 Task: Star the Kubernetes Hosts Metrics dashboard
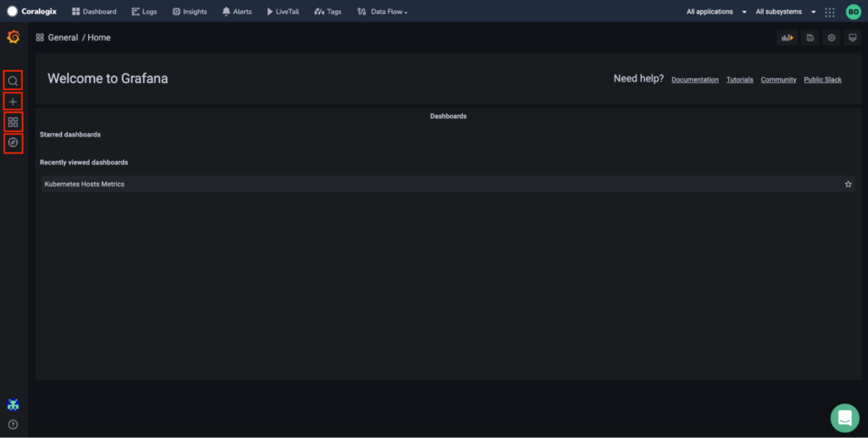click(x=848, y=184)
